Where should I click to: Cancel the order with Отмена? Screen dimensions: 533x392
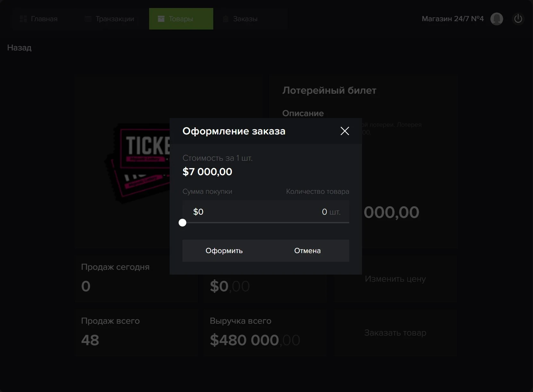click(307, 251)
